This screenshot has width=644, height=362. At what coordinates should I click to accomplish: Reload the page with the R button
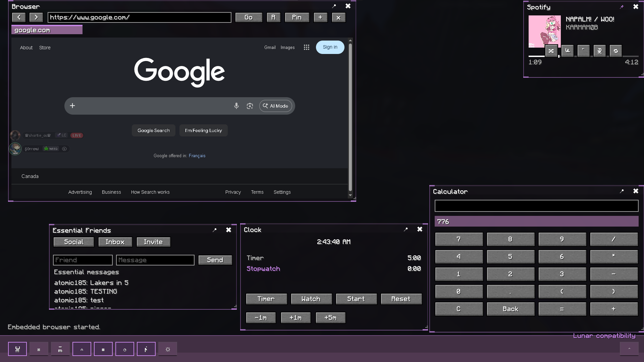(x=273, y=17)
